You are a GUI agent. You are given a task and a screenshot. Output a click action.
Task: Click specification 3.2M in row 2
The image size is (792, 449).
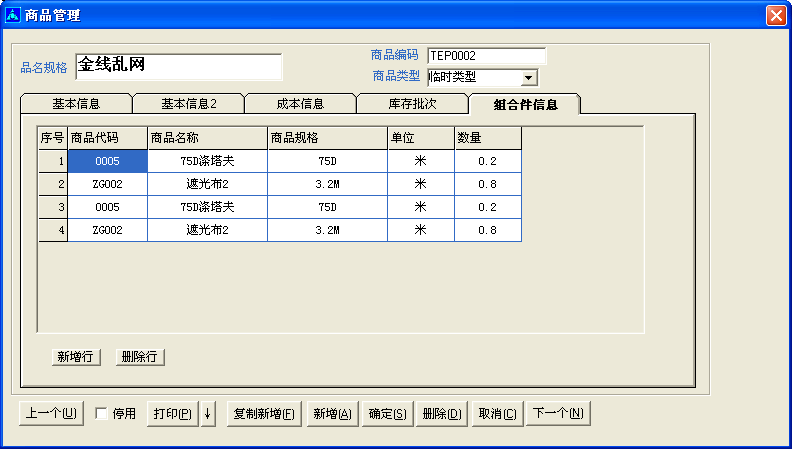(328, 184)
